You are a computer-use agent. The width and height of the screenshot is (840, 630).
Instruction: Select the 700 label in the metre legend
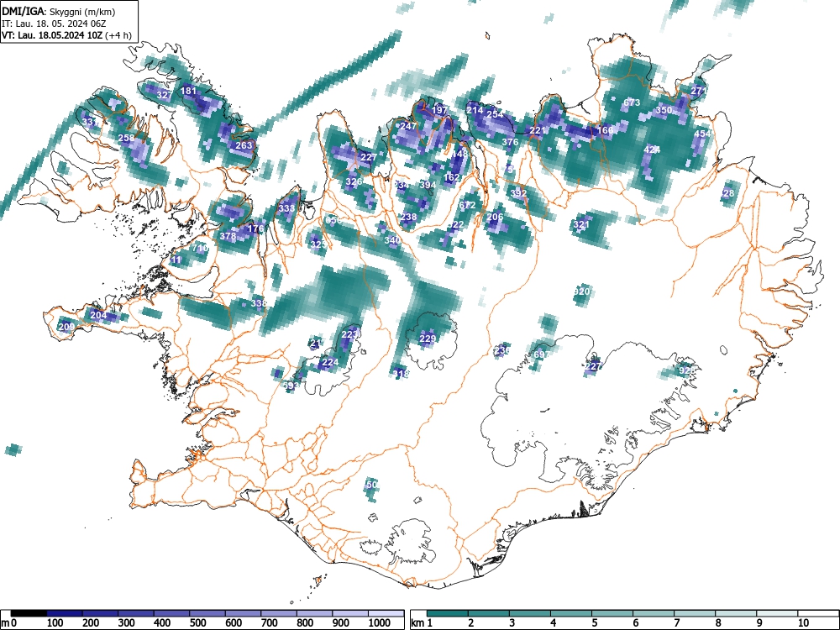tap(269, 622)
